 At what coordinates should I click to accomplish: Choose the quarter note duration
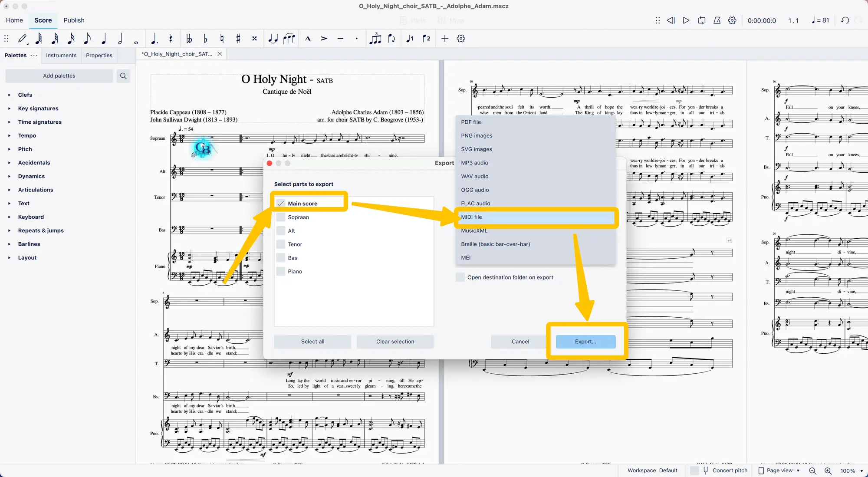(104, 39)
